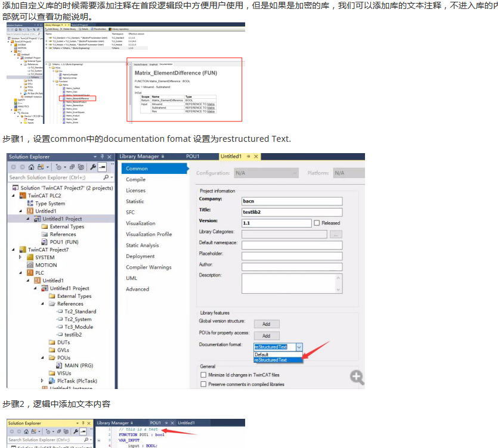Choose reStructuredText in the open format list

click(x=277, y=360)
